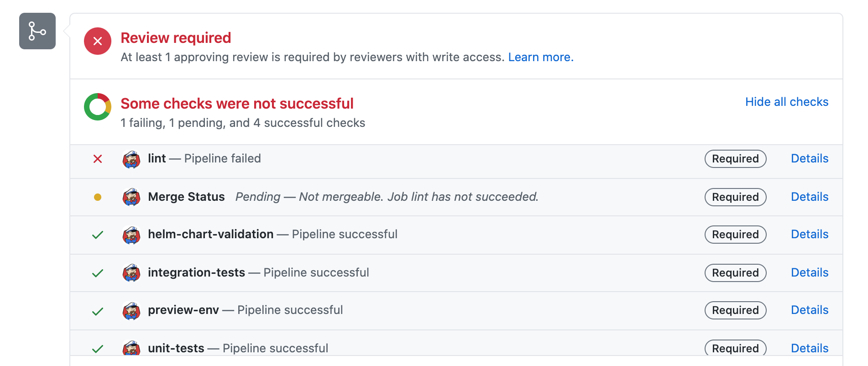Open the Learn more link

(x=540, y=57)
